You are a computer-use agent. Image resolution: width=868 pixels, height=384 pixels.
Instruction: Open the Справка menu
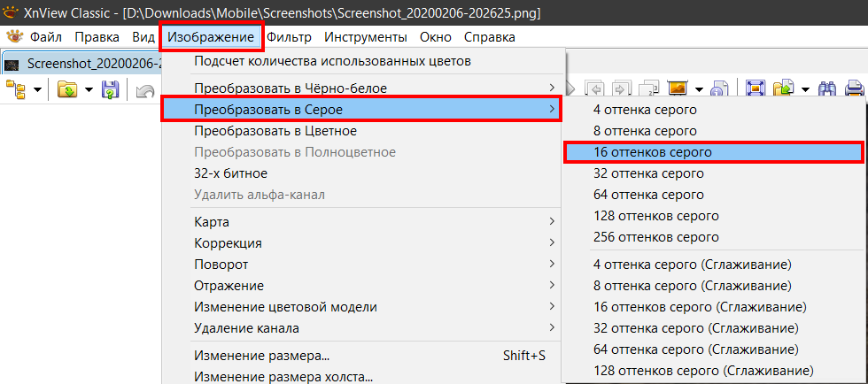click(489, 38)
